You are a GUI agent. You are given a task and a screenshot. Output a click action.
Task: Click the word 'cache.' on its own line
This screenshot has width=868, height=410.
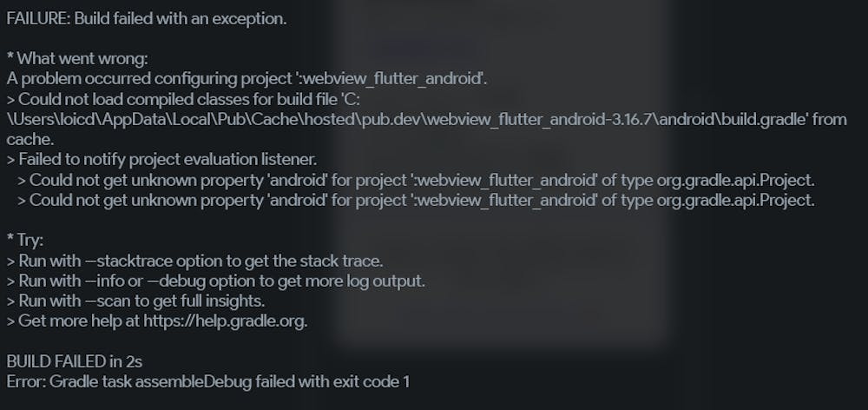click(x=30, y=138)
